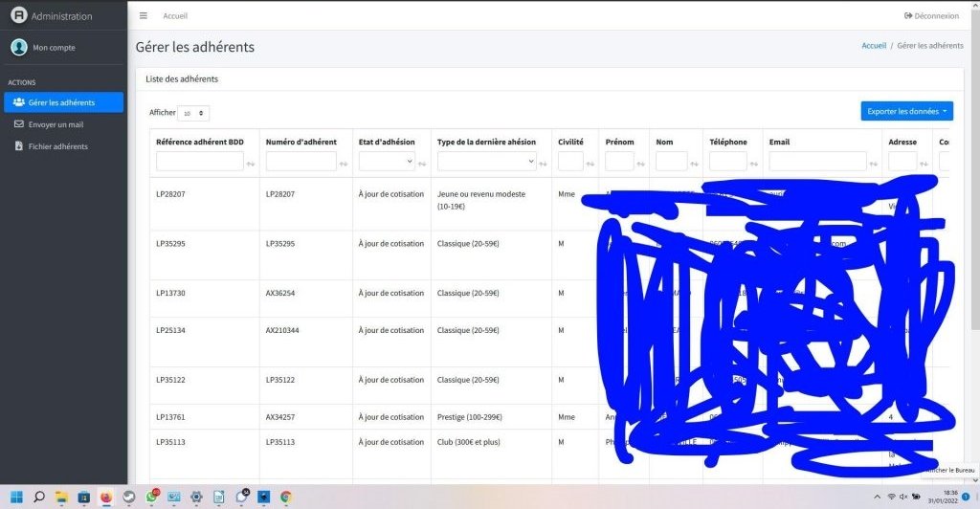Click the Déconnexion logout icon
This screenshot has height=509, width=980.
tap(908, 15)
